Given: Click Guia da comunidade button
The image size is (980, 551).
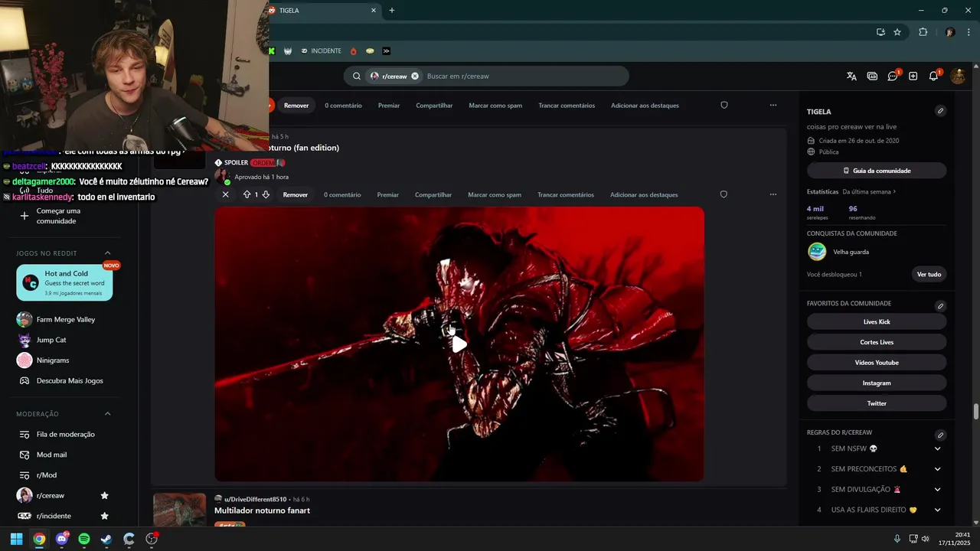Looking at the screenshot, I should (x=877, y=171).
